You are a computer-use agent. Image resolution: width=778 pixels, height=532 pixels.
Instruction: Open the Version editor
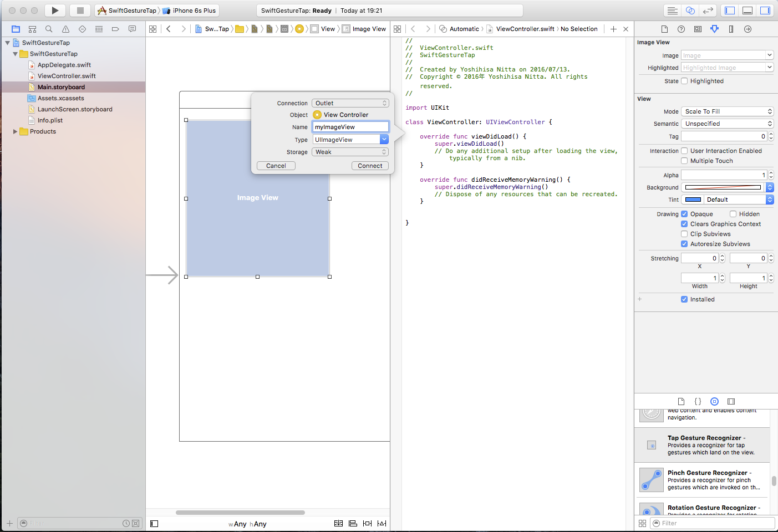(708, 11)
